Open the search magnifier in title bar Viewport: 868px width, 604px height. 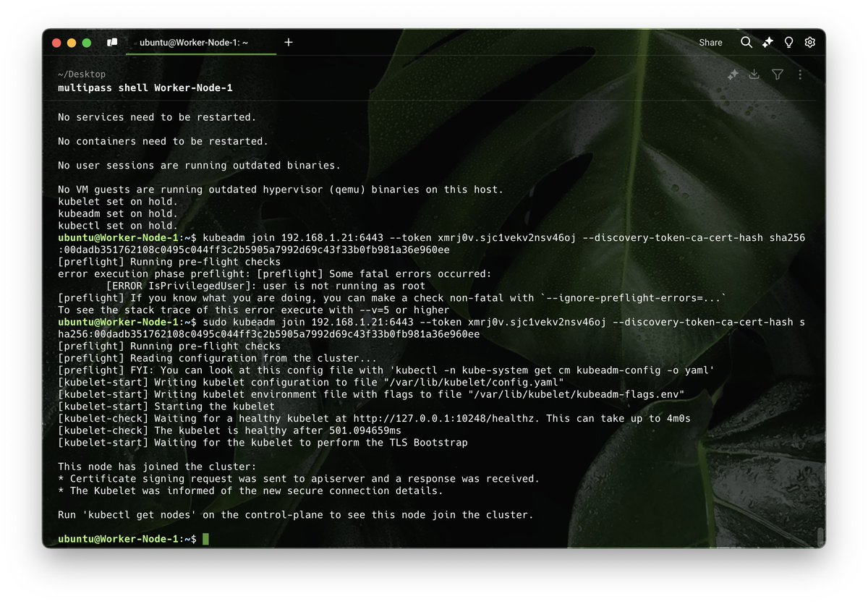pos(746,43)
